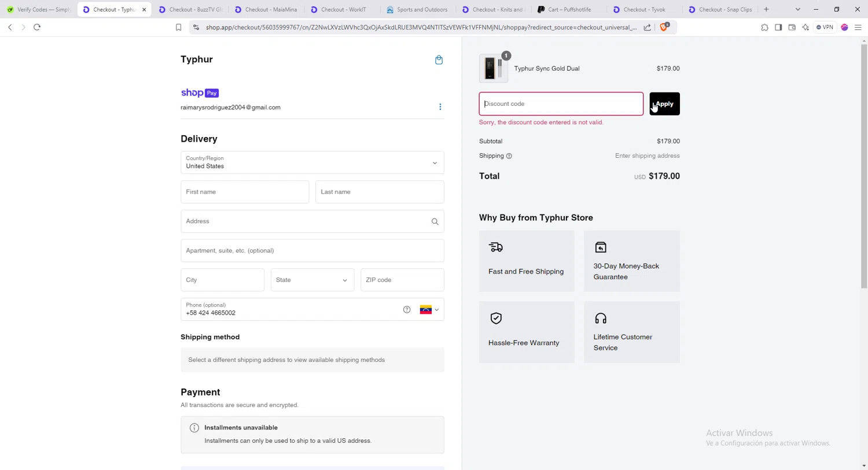Click the Typhur Sync Gold Dual thumbnail
The height and width of the screenshot is (470, 868).
[x=494, y=68]
